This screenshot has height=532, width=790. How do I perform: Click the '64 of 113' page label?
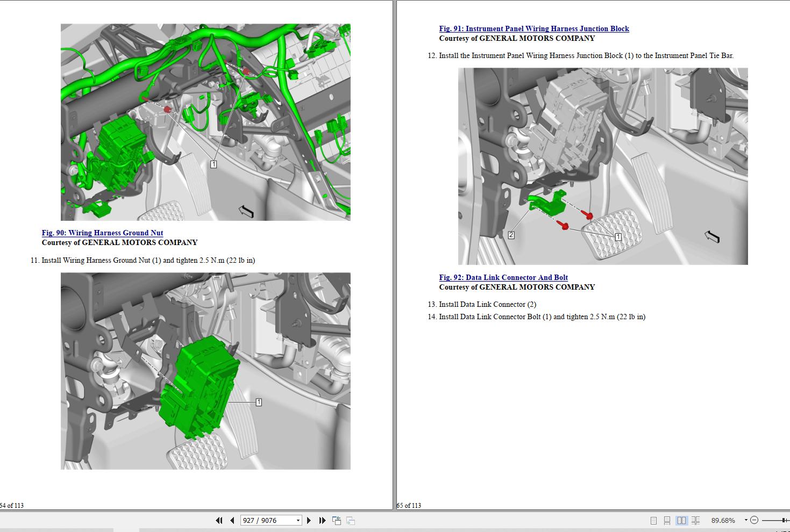(x=12, y=505)
